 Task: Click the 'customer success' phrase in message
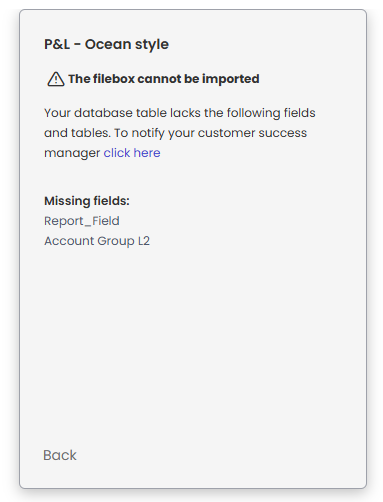click(x=252, y=133)
